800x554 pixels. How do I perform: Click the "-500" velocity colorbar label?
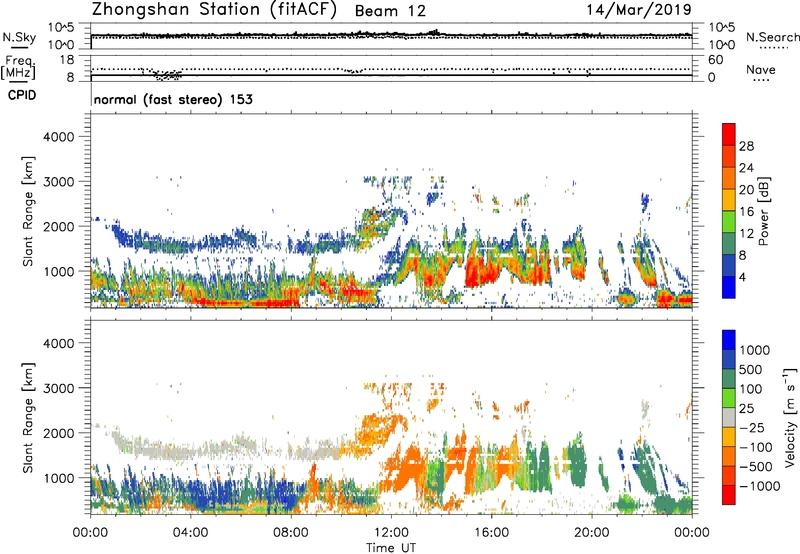coord(756,467)
